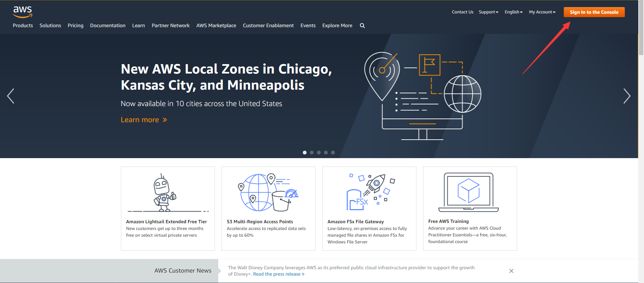Open Read the press release link
Image resolution: width=644 pixels, height=283 pixels.
pos(279,274)
